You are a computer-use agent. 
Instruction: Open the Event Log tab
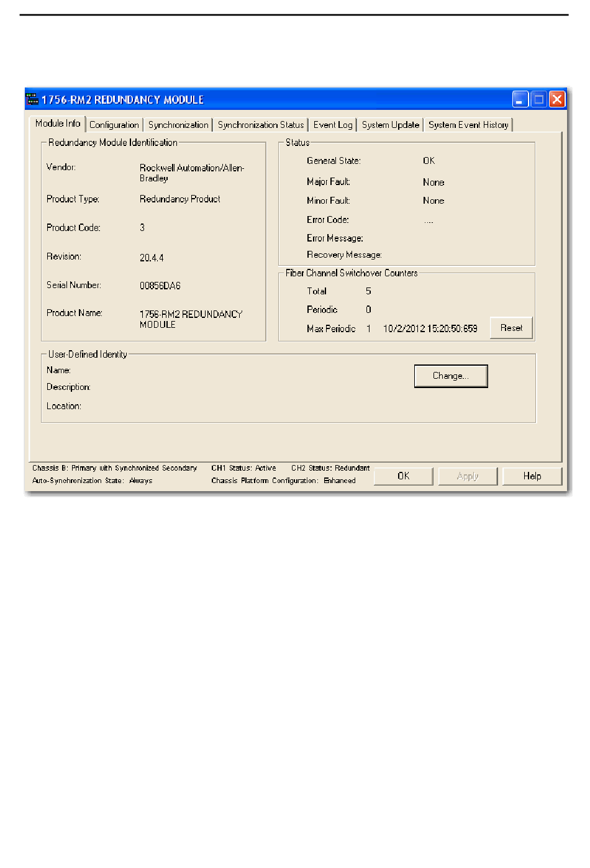(x=333, y=125)
